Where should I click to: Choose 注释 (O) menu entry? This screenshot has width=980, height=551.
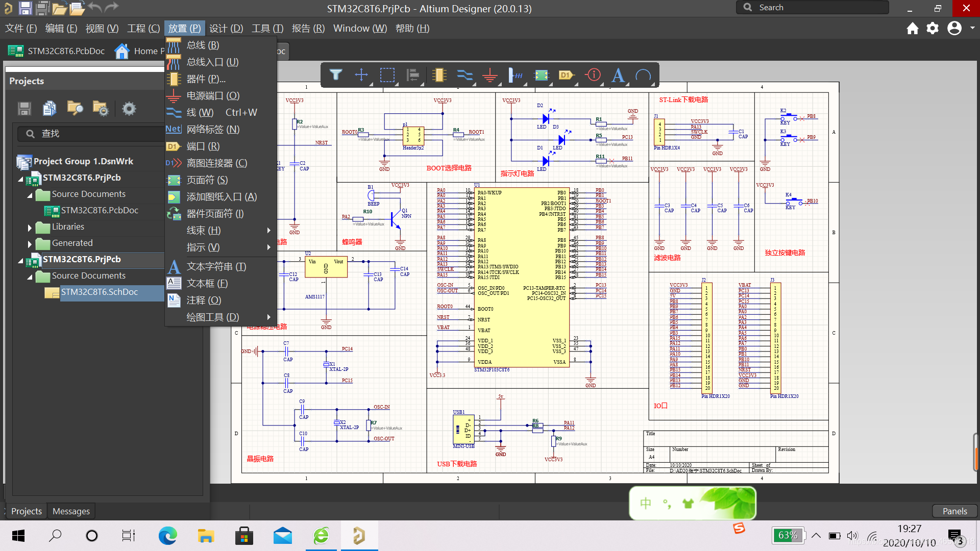220,300
